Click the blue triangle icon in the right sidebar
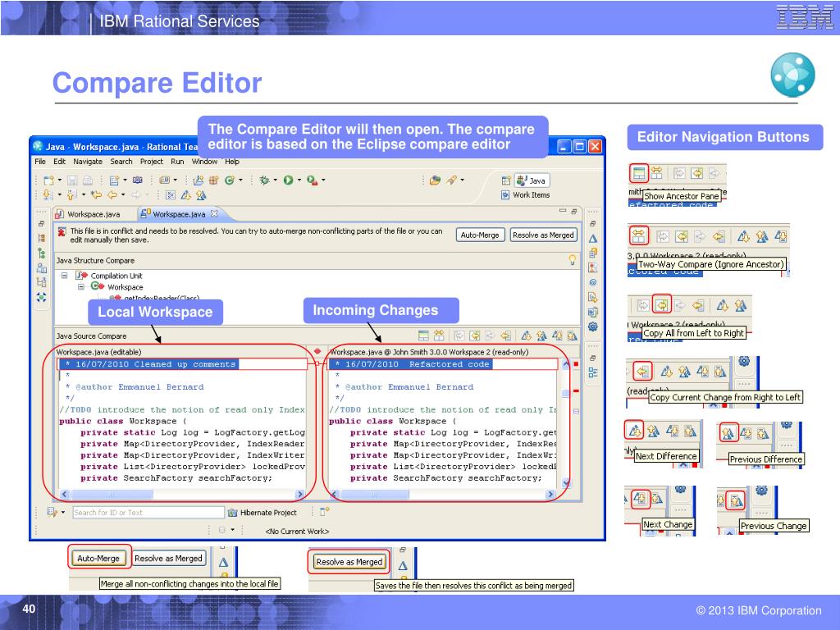This screenshot has height=630, width=840. point(593,239)
